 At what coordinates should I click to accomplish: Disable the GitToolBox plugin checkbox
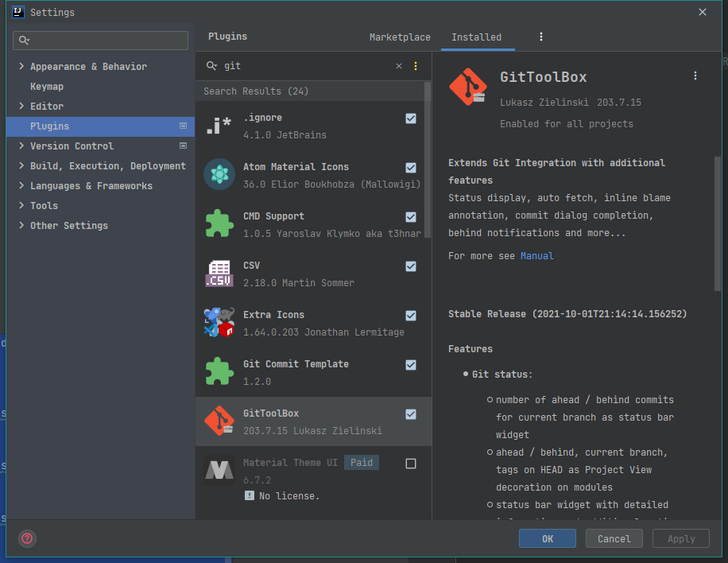pos(411,414)
